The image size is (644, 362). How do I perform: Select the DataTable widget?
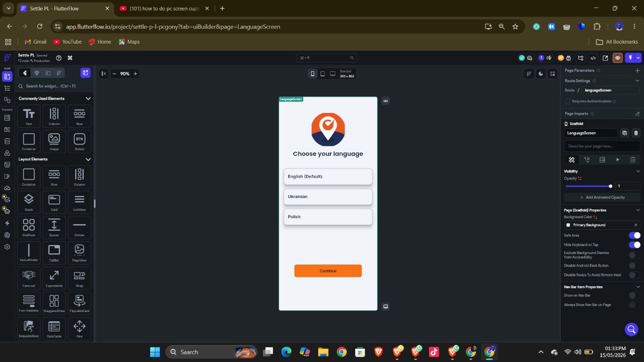54,328
